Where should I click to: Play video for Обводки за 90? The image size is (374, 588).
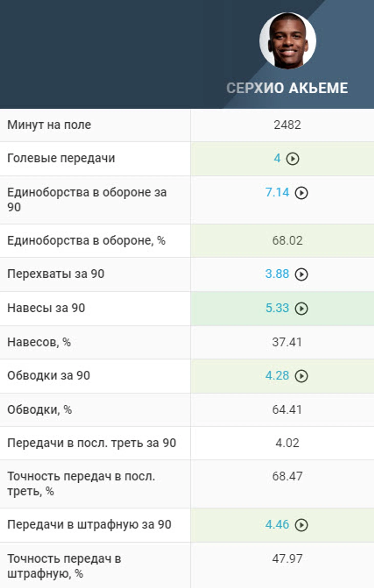(301, 376)
